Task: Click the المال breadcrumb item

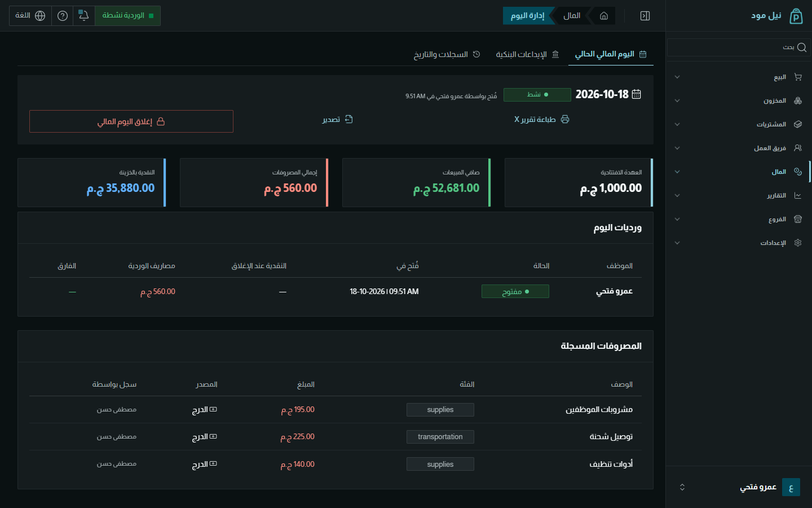Action: tap(572, 16)
